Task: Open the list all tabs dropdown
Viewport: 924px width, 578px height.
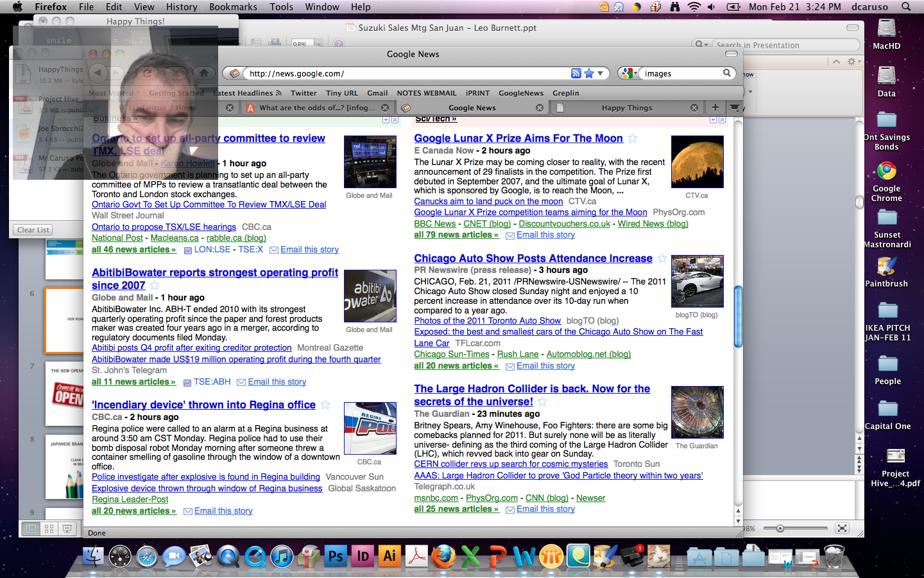Action: point(735,107)
